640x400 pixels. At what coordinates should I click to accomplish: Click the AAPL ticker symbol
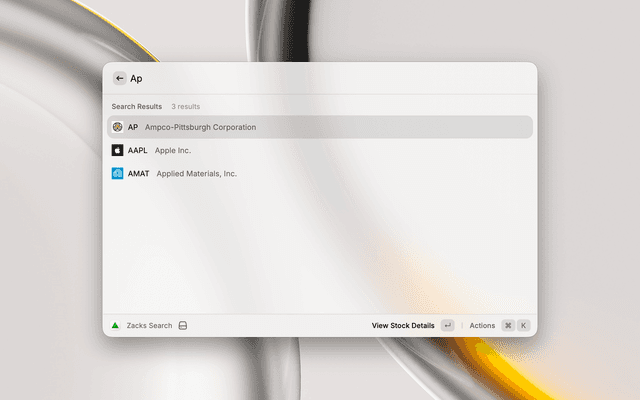tap(138, 150)
